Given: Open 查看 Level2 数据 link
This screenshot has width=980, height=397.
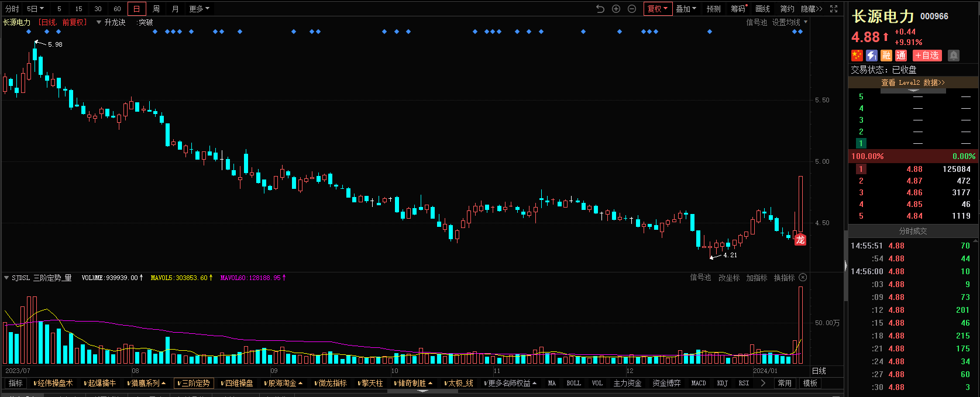Looking at the screenshot, I should 913,82.
